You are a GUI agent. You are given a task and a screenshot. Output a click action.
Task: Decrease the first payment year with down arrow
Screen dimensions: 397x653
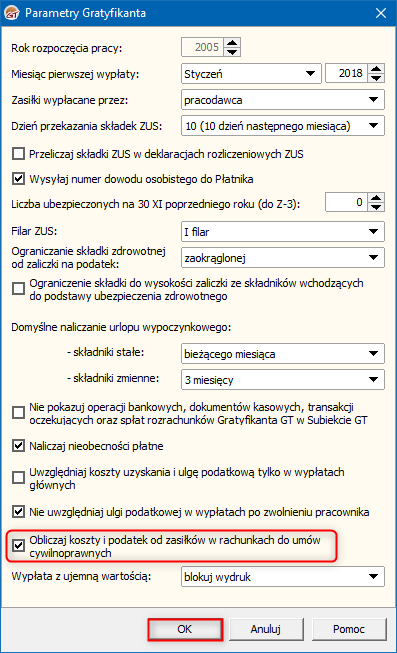(376, 78)
